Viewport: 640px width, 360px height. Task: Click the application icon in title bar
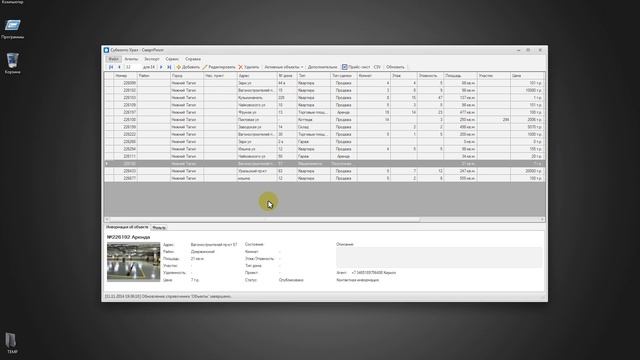coord(107,50)
